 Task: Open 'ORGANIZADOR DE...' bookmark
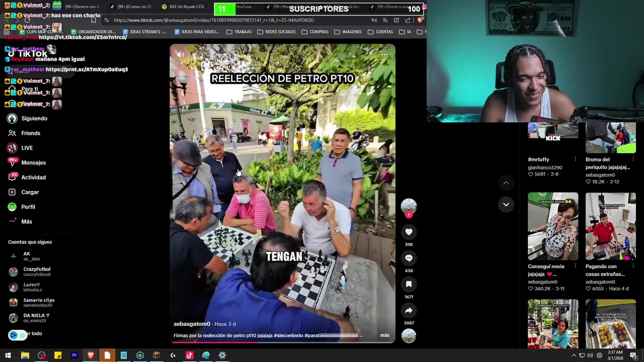point(93,32)
